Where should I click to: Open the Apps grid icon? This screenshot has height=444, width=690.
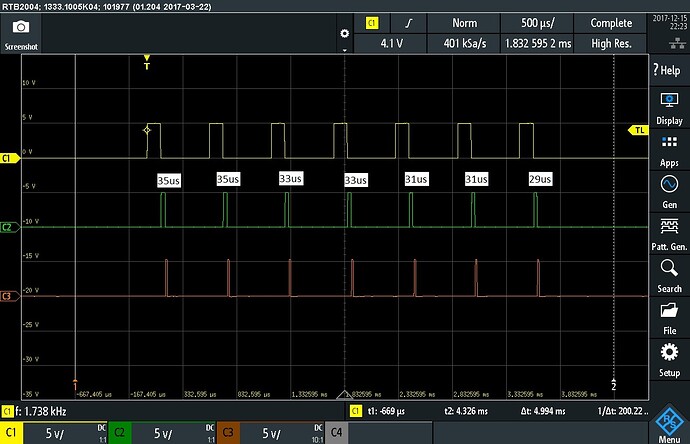click(669, 143)
